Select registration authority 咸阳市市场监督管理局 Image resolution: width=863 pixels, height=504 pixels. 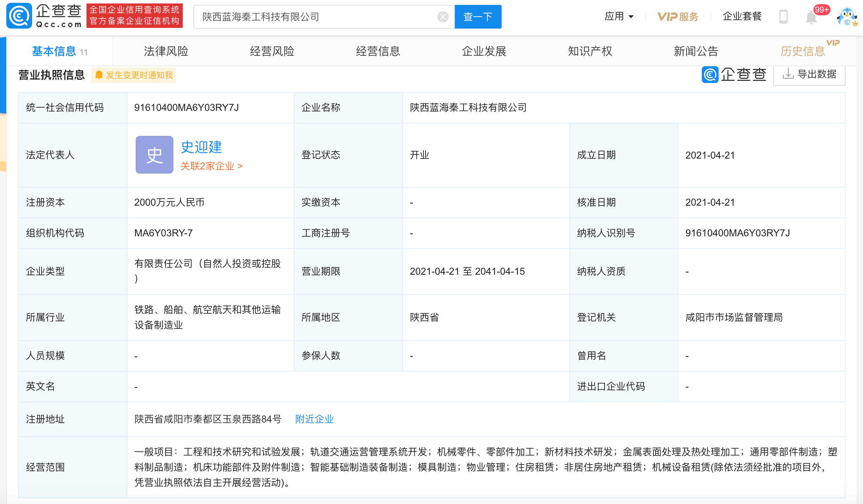tap(734, 317)
